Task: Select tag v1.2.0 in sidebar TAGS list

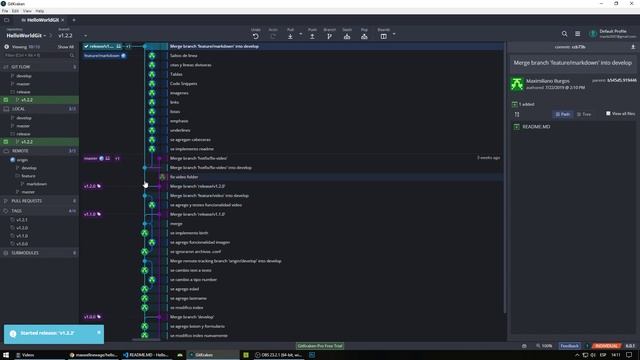Action: tap(22, 228)
